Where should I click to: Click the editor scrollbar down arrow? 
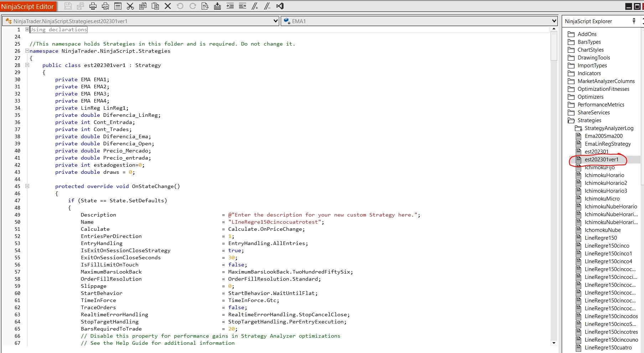pyautogui.click(x=554, y=343)
